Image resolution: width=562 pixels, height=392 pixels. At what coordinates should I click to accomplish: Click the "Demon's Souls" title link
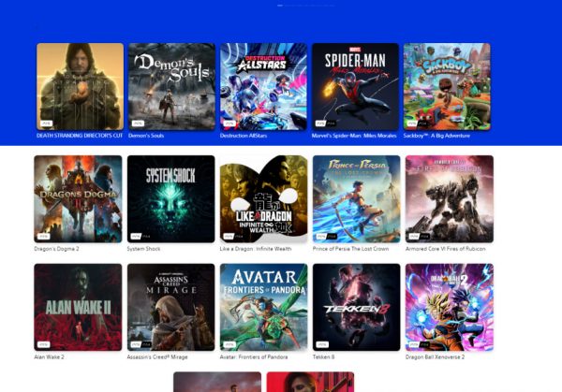coord(145,136)
